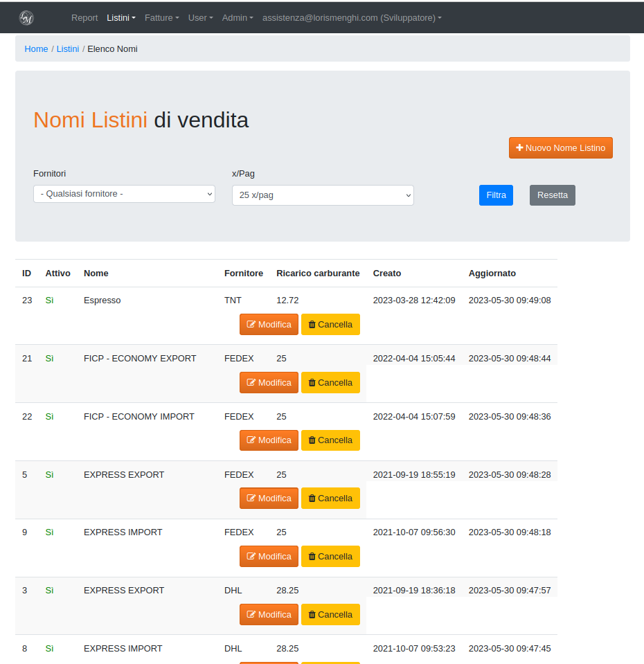
Task: Apply filters with the Filtra button
Action: (x=496, y=195)
